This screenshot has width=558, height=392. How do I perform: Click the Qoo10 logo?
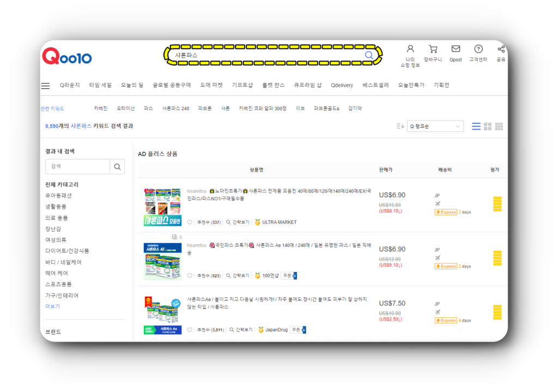(x=67, y=56)
